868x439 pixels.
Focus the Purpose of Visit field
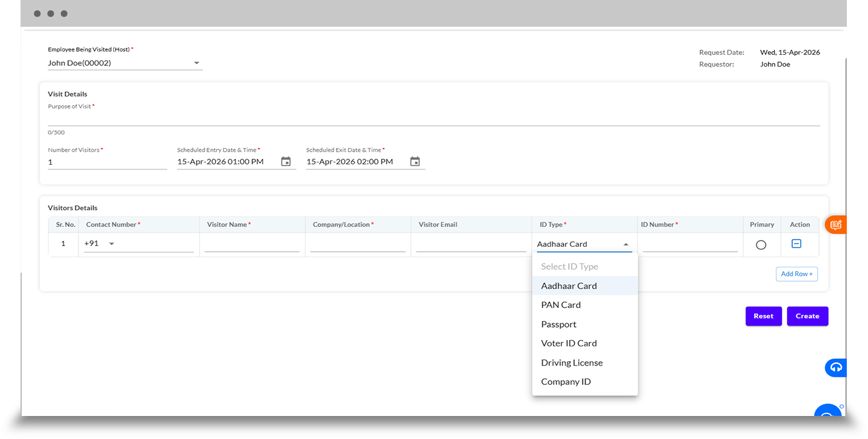(x=433, y=119)
